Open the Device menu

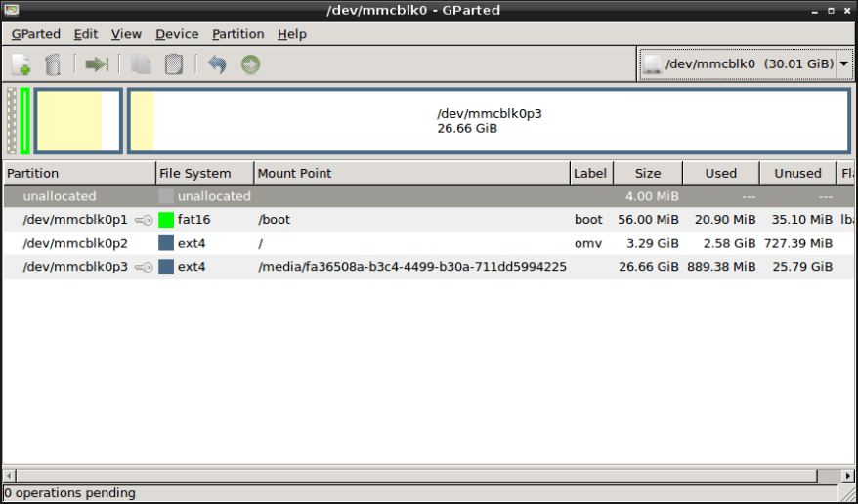[x=177, y=34]
